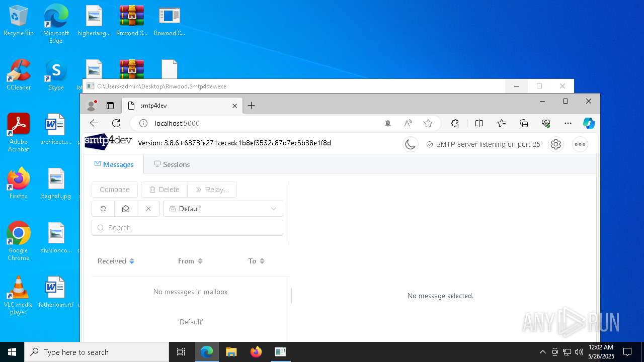Open Copilot sidebar icon
This screenshot has width=644, height=362.
[589, 123]
